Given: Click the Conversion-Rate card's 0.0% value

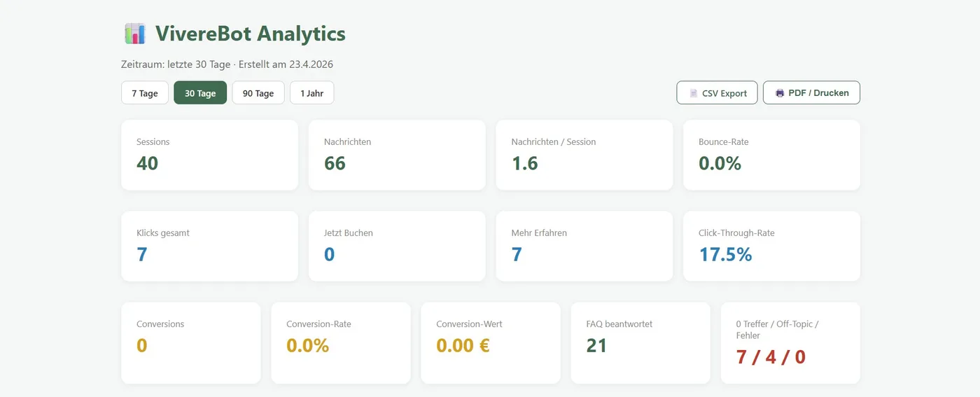Looking at the screenshot, I should tap(307, 345).
